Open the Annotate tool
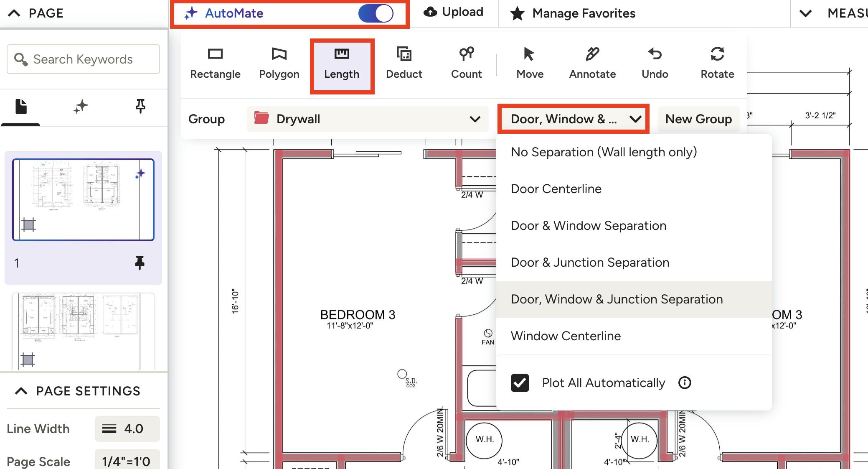The image size is (868, 469). click(x=592, y=64)
